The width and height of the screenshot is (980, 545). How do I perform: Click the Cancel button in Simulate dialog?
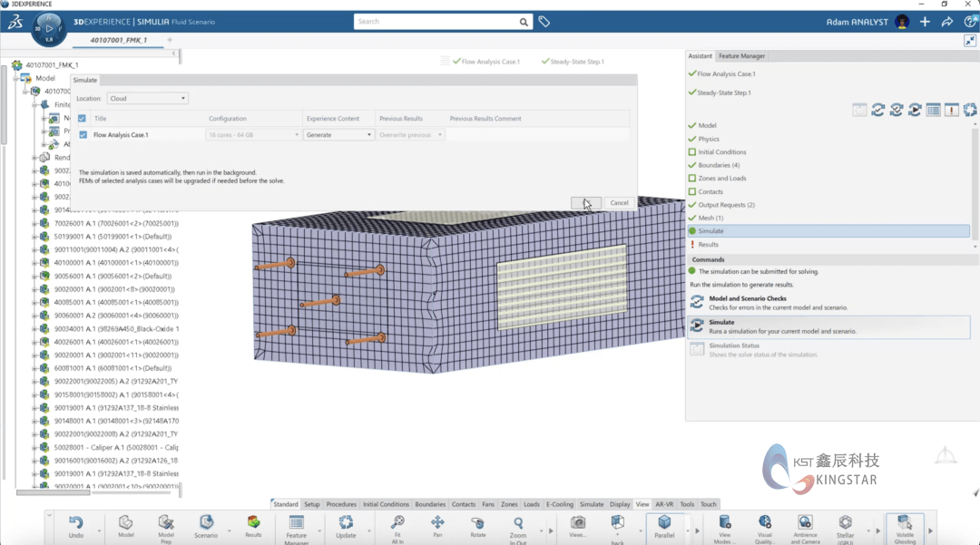coord(619,203)
